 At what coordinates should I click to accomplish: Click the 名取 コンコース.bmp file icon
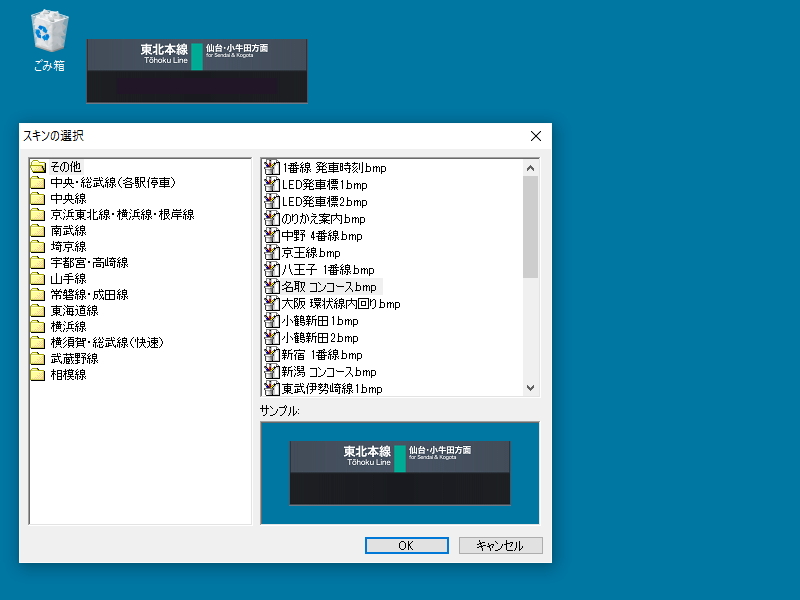(272, 287)
